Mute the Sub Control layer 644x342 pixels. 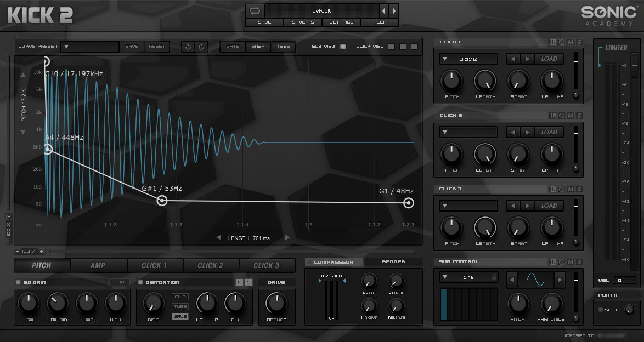pyautogui.click(x=570, y=261)
